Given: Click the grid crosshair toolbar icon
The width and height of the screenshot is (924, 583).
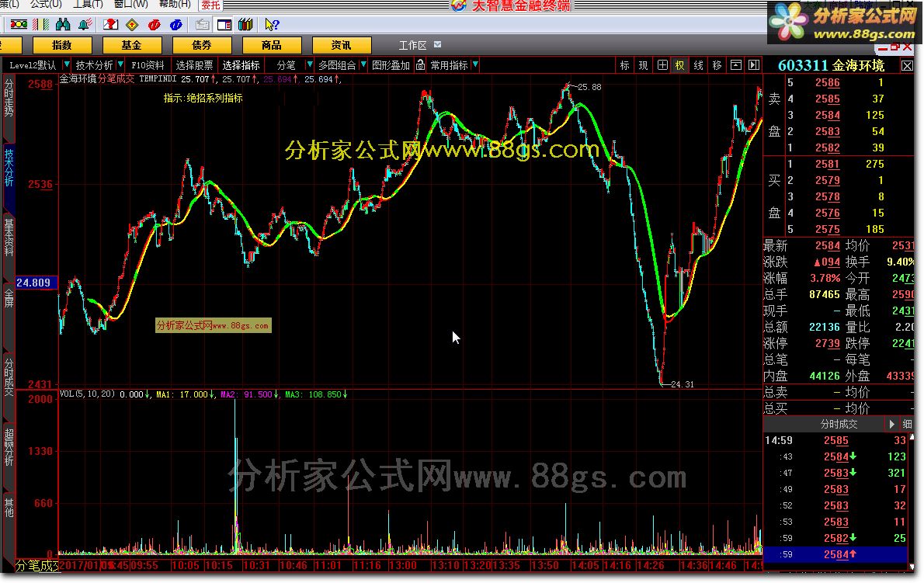Looking at the screenshot, I should [x=662, y=64].
